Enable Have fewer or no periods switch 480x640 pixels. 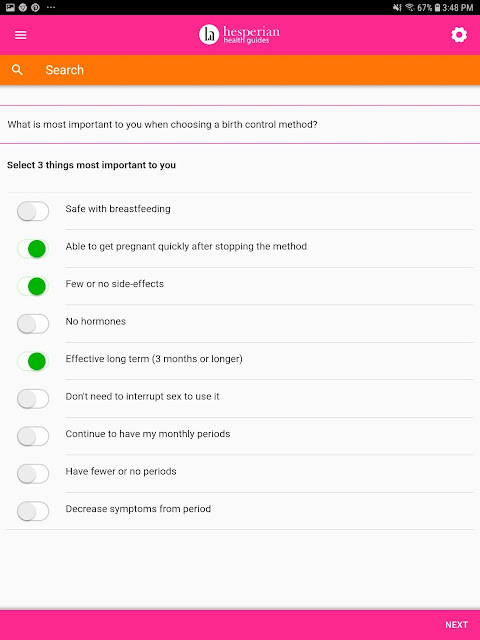pyautogui.click(x=33, y=474)
